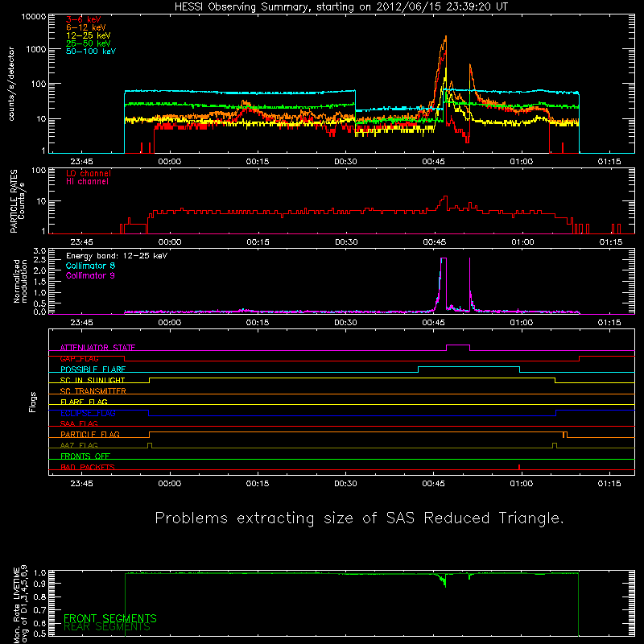
Task: Click the counts/s/detector axis title
Action: (x=11, y=84)
